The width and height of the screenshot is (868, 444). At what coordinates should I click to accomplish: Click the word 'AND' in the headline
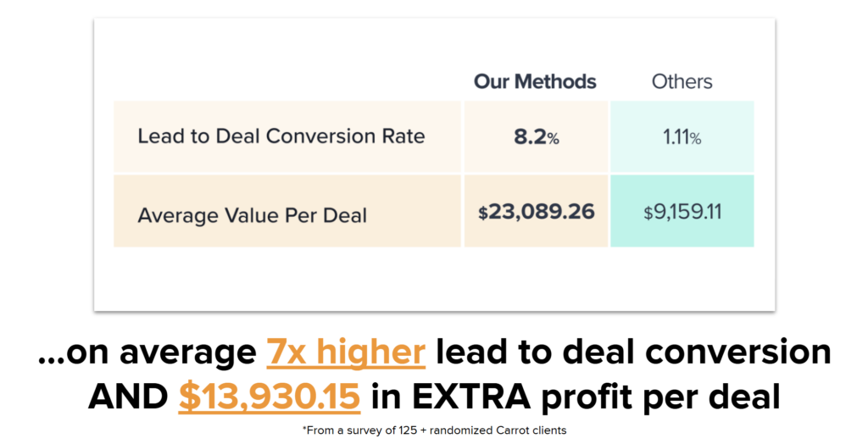[x=129, y=397]
